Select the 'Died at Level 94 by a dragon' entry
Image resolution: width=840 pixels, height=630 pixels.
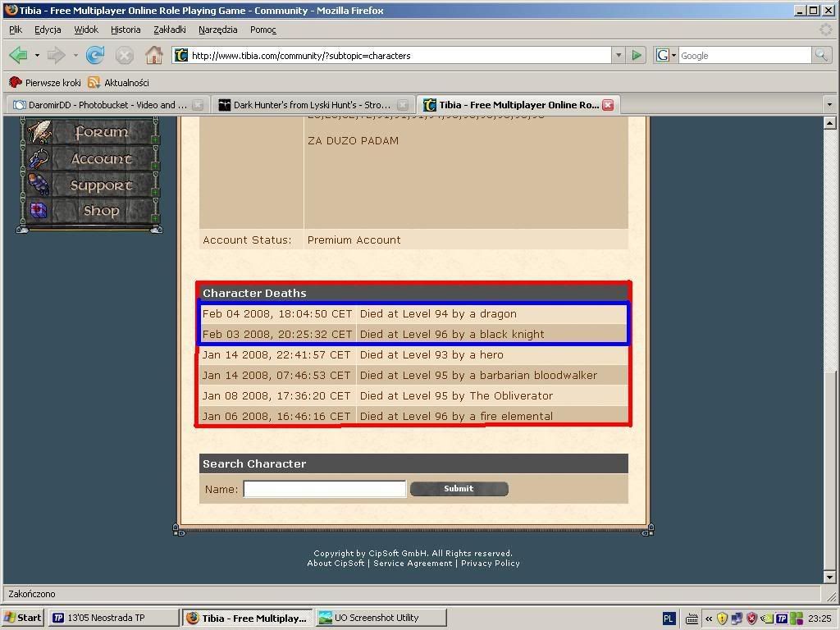(413, 314)
